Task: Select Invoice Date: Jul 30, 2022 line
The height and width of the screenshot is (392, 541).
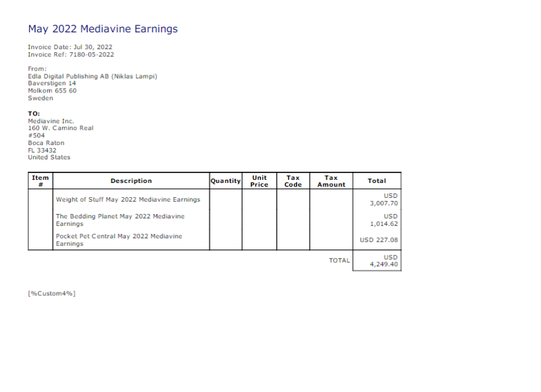Action: (70, 47)
